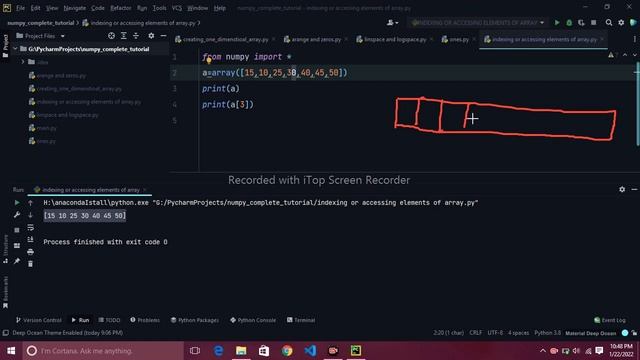Stop execution using top toolbar square icon

593,23
